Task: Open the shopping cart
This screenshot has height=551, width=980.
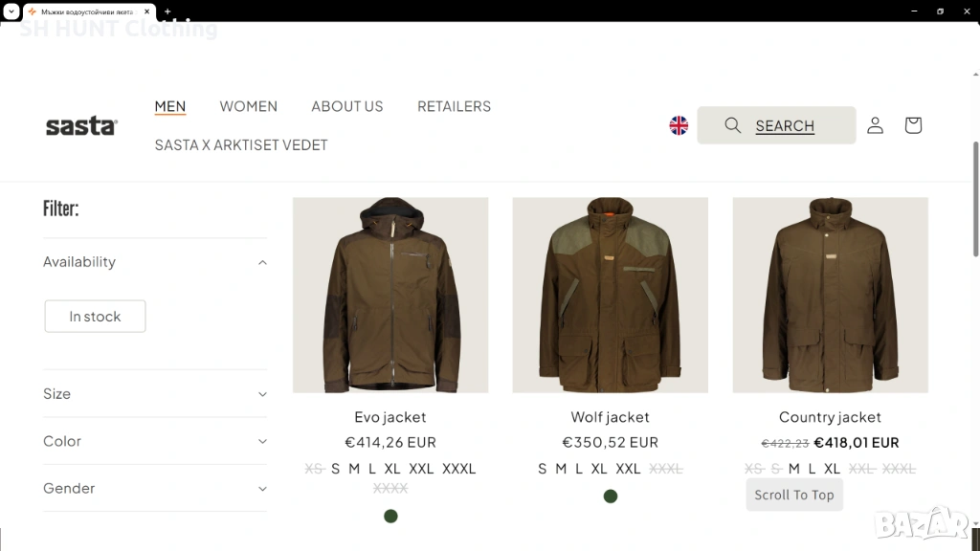Action: 913,125
